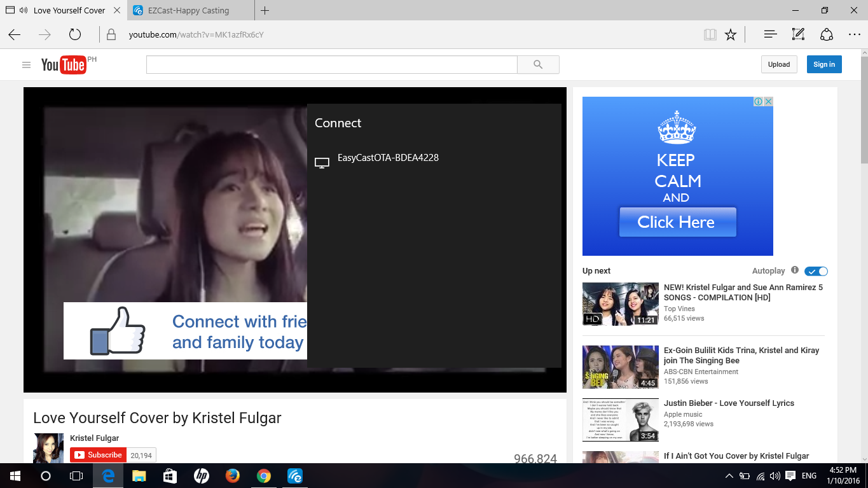Viewport: 868px width, 488px height.
Task: Open Edge's Share icon
Action: point(825,34)
